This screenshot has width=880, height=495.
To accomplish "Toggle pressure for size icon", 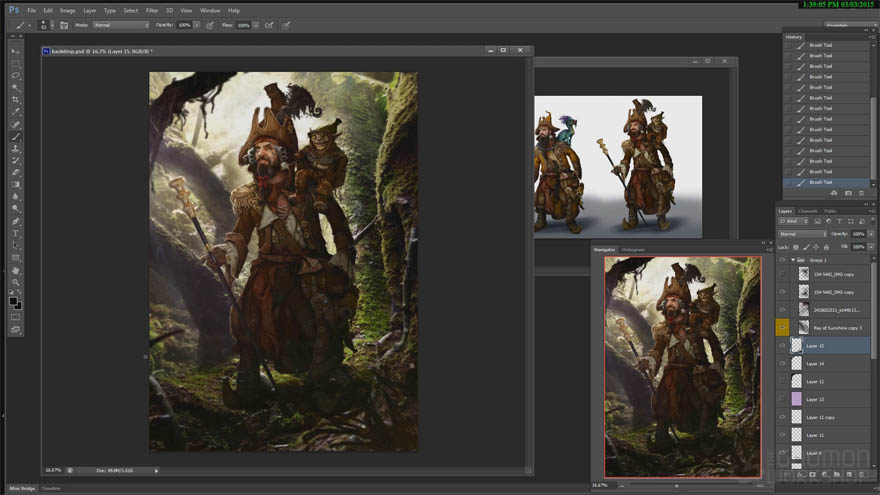I will pyautogui.click(x=286, y=25).
